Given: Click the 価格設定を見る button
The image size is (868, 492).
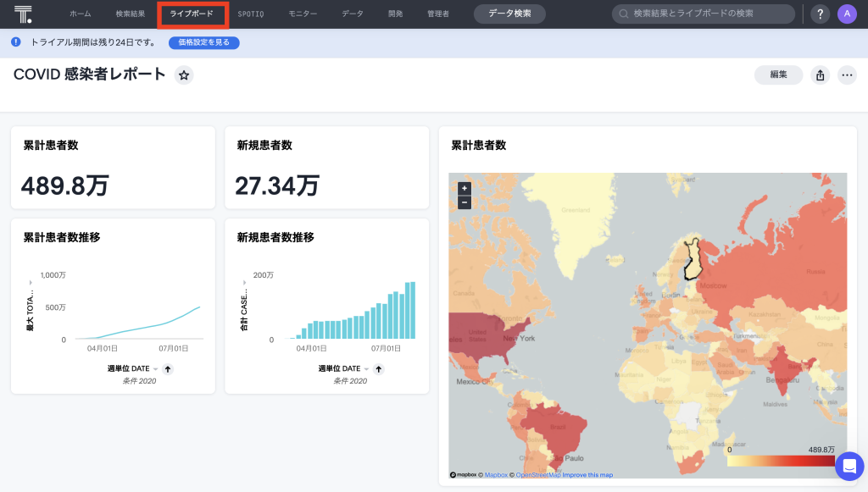Looking at the screenshot, I should [203, 42].
